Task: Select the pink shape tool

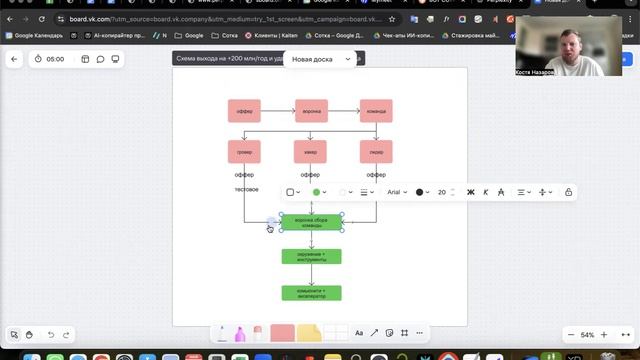Action: point(282,333)
